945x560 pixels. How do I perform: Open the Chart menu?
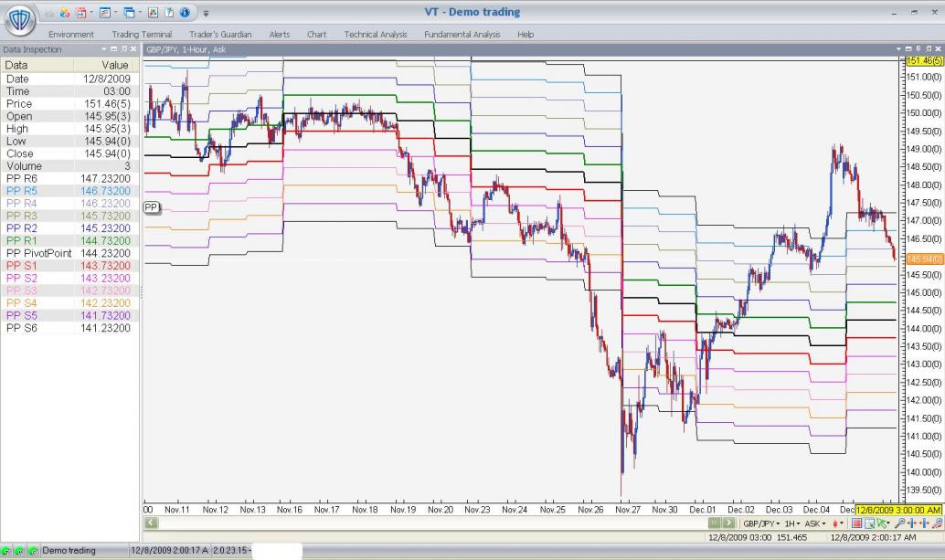pos(316,35)
